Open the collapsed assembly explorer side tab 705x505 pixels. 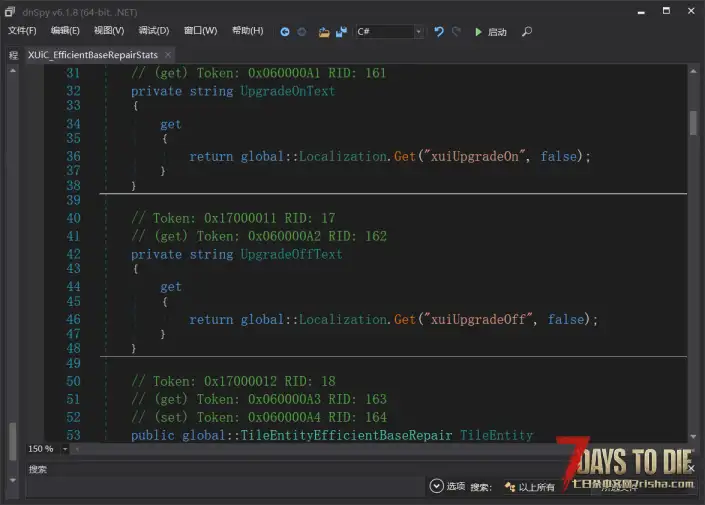click(13, 55)
